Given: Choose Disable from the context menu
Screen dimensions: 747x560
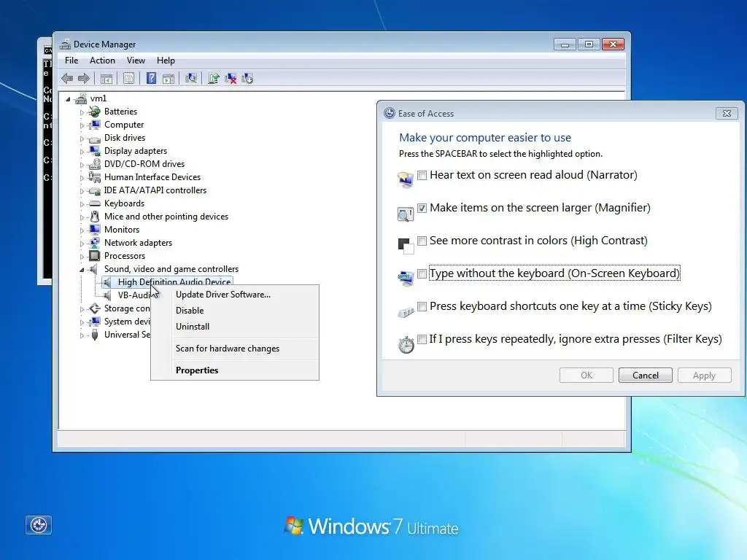Looking at the screenshot, I should (235, 311).
